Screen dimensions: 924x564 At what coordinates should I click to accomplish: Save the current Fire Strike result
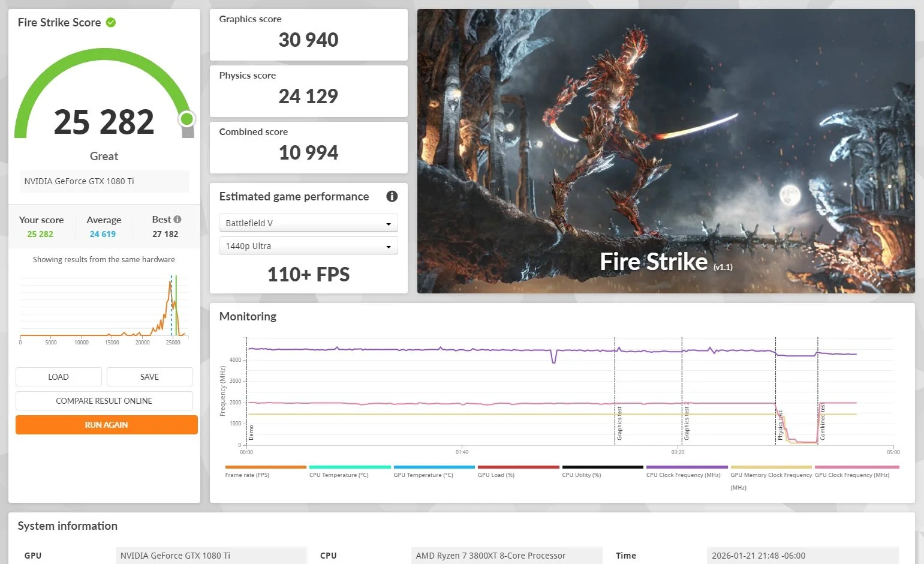pyautogui.click(x=149, y=376)
